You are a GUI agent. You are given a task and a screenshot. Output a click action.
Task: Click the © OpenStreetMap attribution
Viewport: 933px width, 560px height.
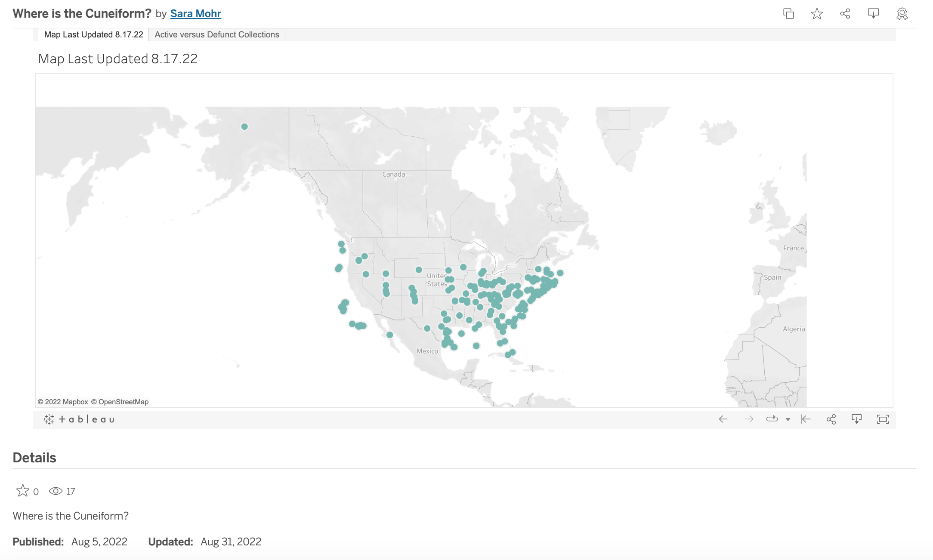tap(120, 402)
